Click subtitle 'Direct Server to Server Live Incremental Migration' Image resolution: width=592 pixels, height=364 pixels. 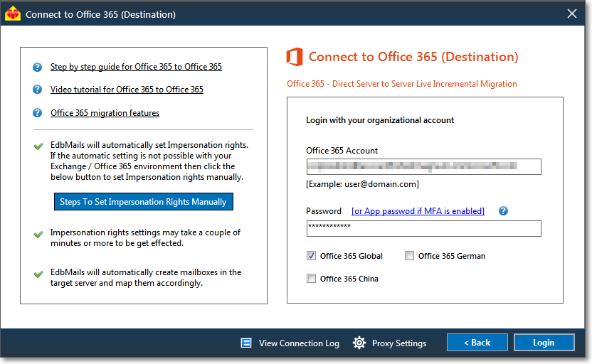pos(424,84)
